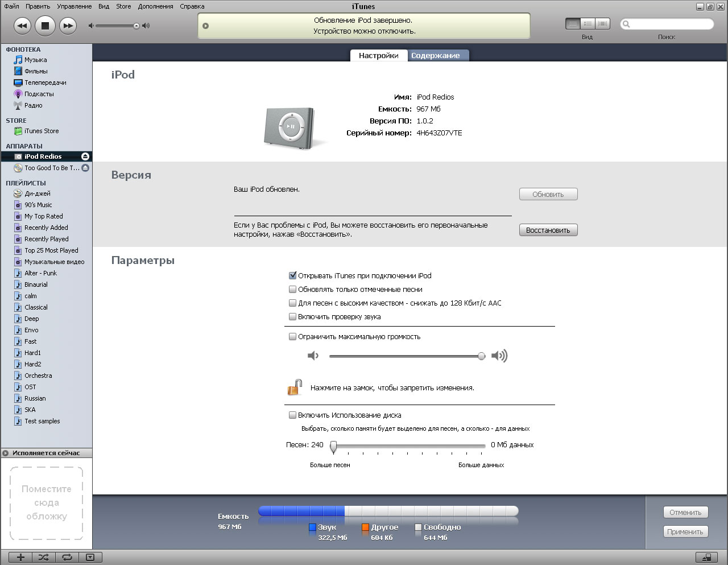Switch to list view mode

tap(573, 24)
